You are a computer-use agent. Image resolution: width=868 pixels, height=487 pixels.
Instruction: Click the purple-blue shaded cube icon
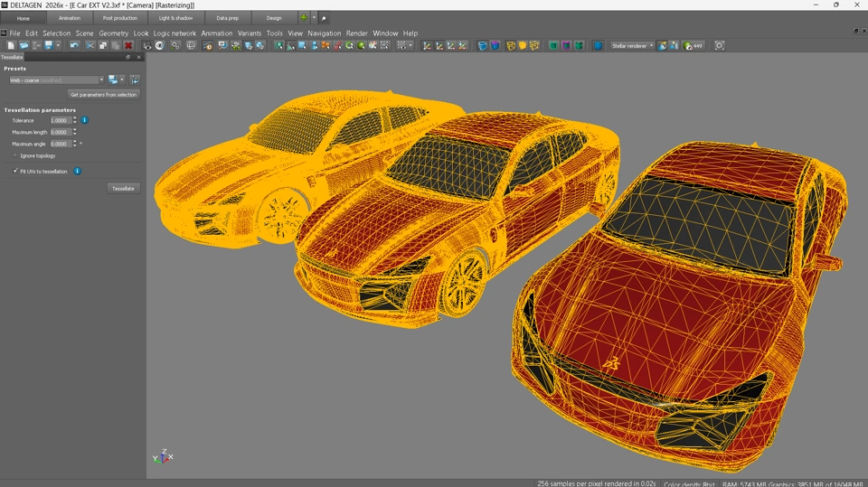point(495,46)
